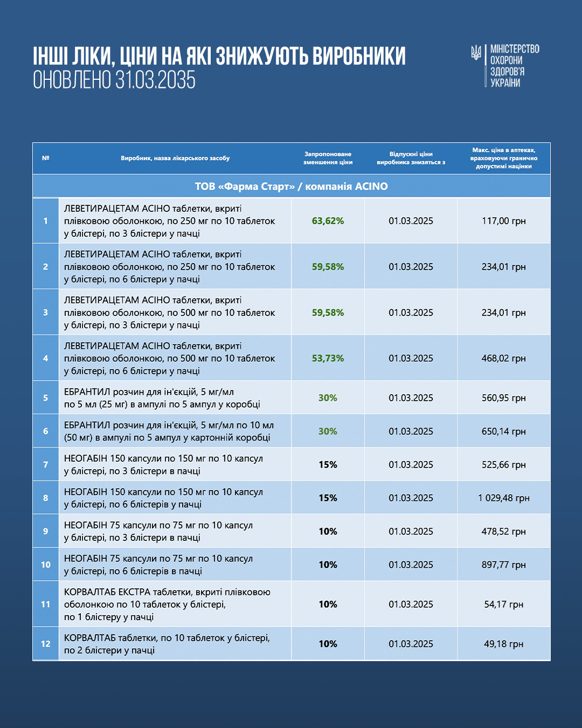Click the "15%" value in row 7
The width and height of the screenshot is (582, 728).
click(x=328, y=464)
